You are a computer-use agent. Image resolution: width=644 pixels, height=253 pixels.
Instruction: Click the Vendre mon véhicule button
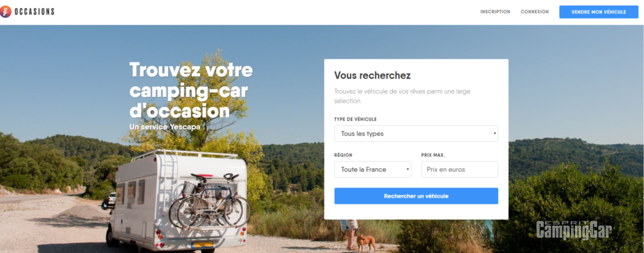[599, 12]
